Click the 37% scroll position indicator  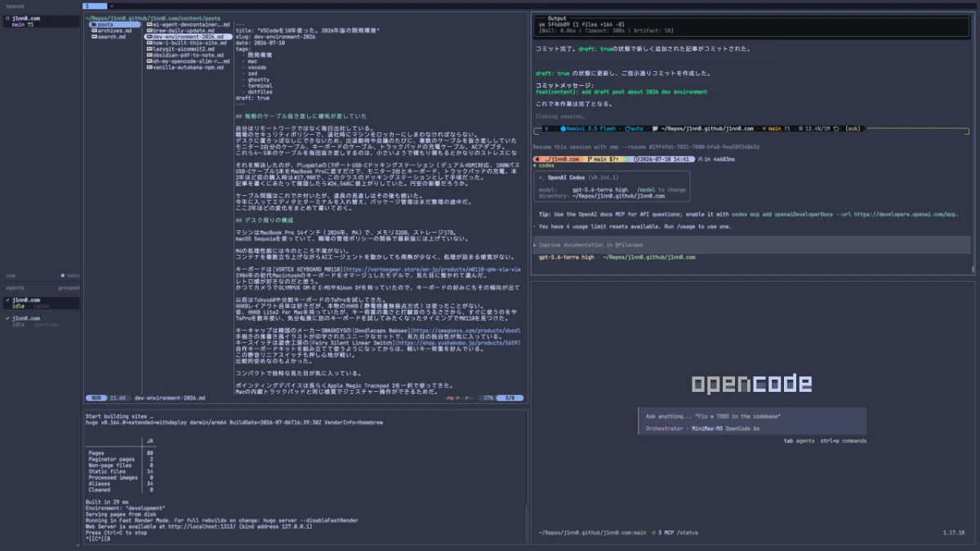point(488,398)
